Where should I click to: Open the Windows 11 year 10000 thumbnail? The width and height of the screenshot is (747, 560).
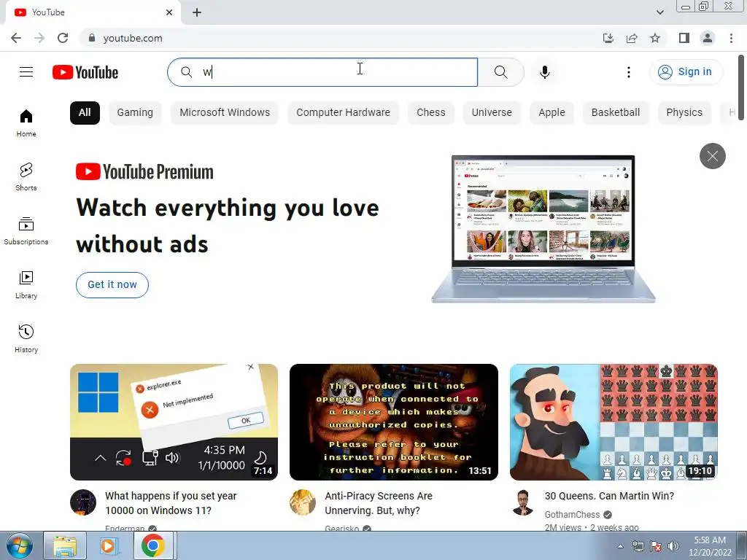pos(174,422)
